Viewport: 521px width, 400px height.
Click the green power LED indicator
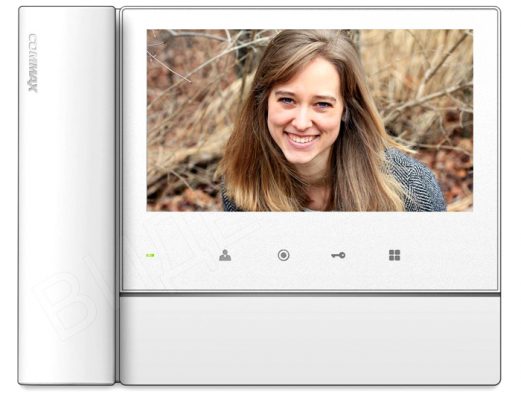point(150,256)
